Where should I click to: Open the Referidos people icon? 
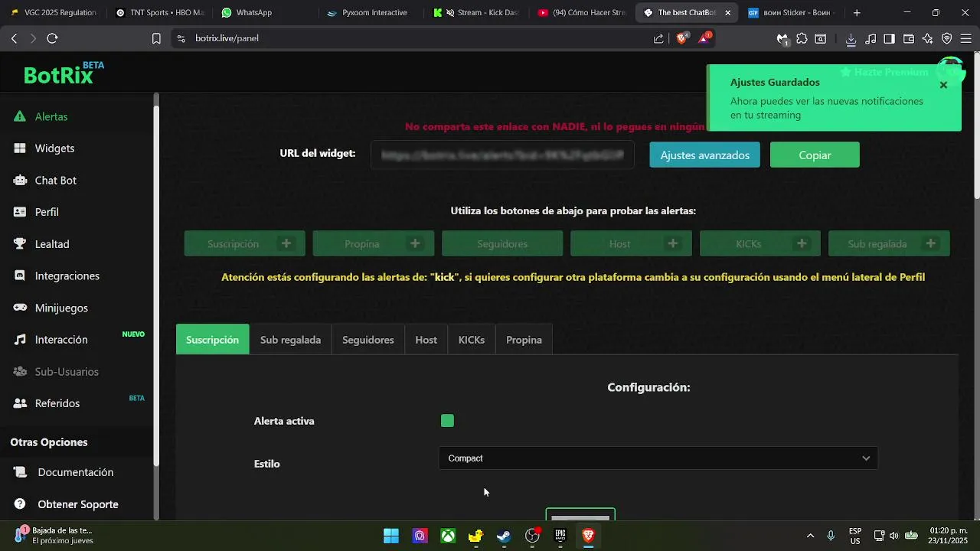[x=20, y=403]
